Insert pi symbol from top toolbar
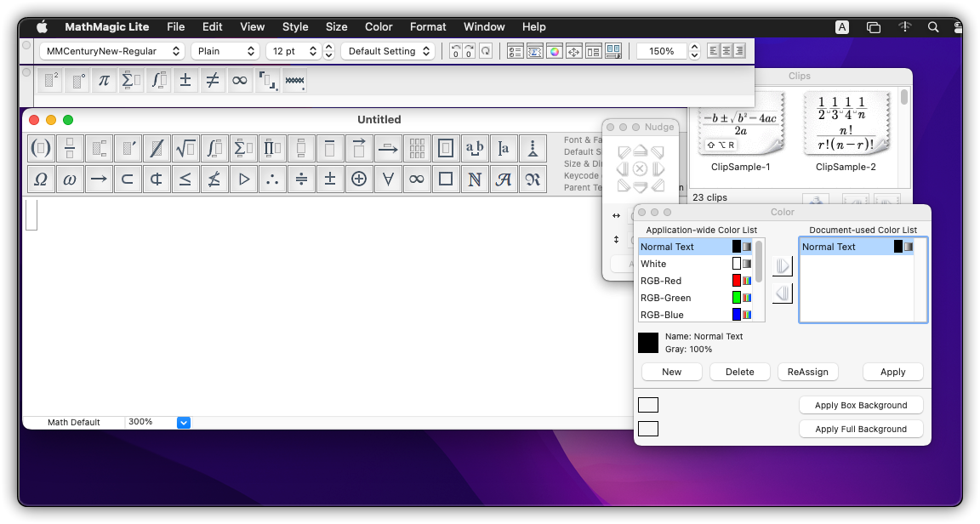 104,81
